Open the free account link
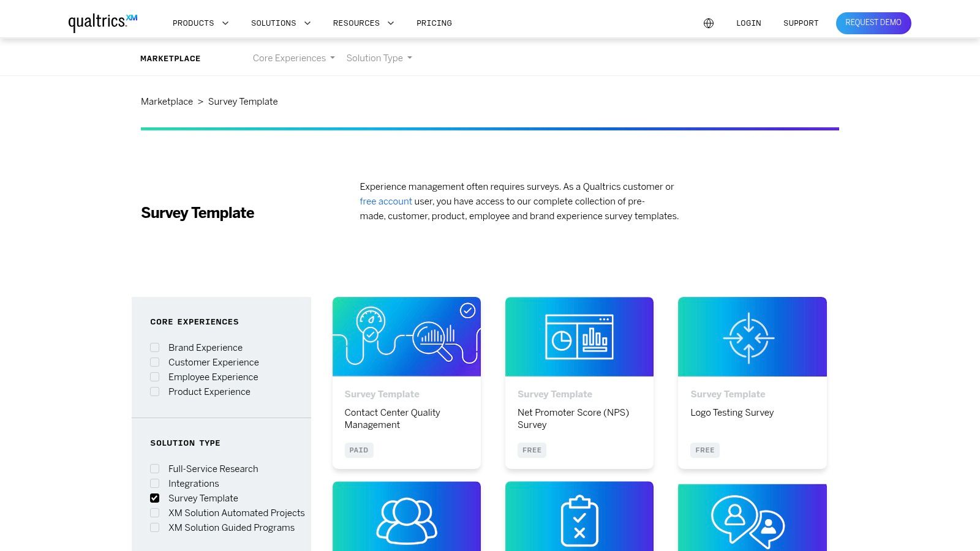 point(386,201)
